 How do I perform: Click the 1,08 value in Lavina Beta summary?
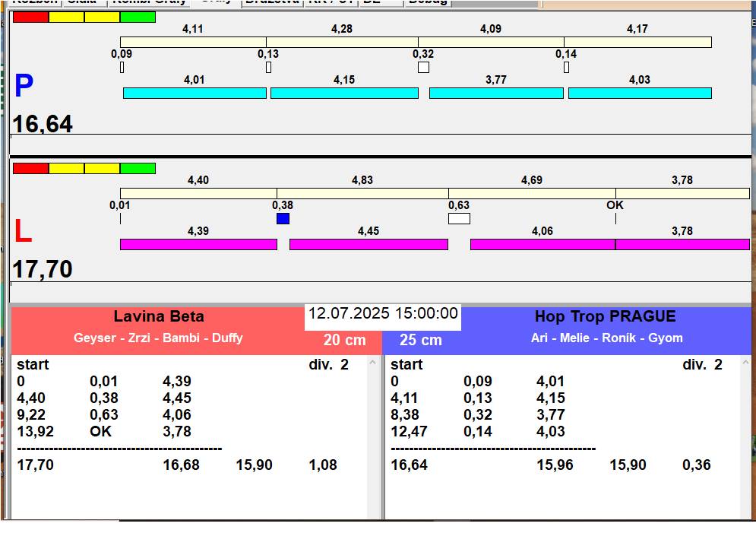point(323,465)
